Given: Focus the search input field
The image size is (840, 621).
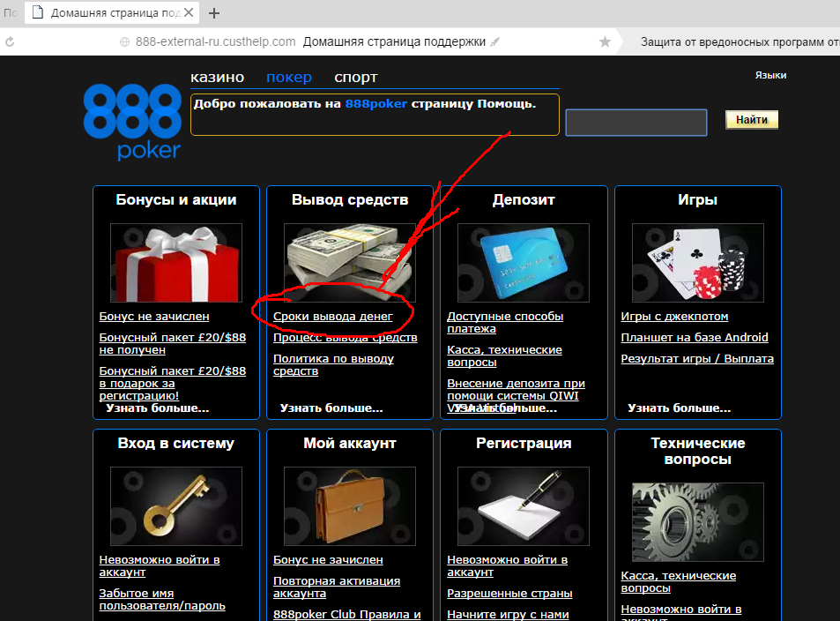Looking at the screenshot, I should click(636, 123).
